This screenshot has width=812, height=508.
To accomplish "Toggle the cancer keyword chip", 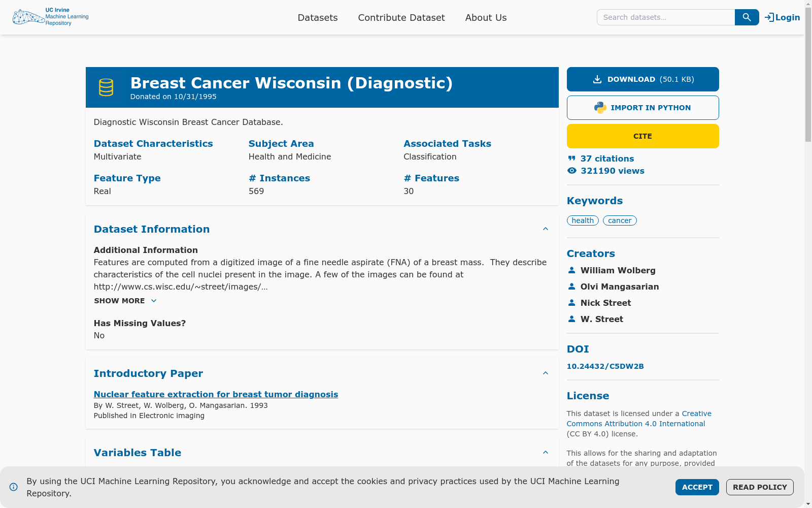I will coord(620,220).
